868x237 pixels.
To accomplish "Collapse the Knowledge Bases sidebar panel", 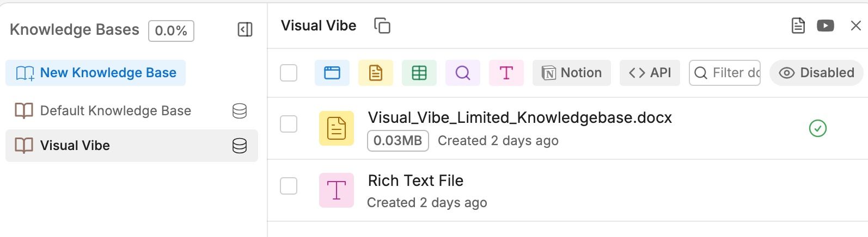I will pyautogui.click(x=245, y=29).
